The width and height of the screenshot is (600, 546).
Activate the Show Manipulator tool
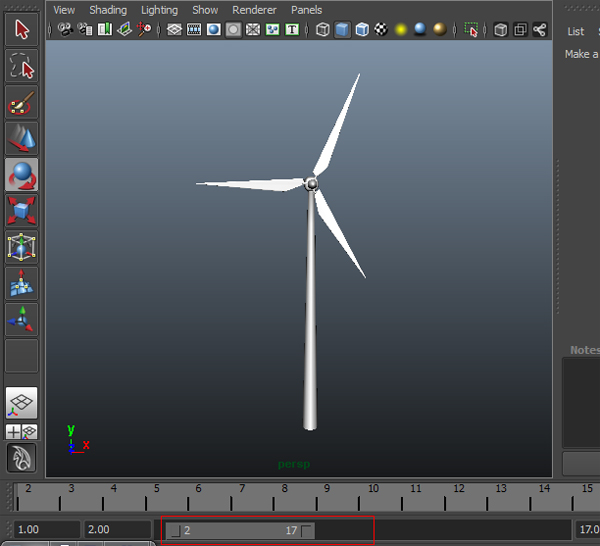click(x=21, y=320)
